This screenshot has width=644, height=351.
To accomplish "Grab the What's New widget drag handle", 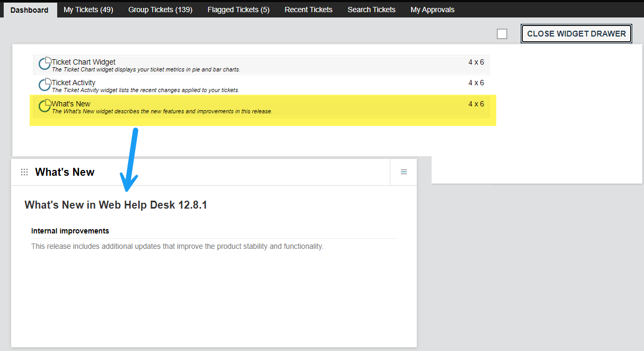I will tap(24, 172).
